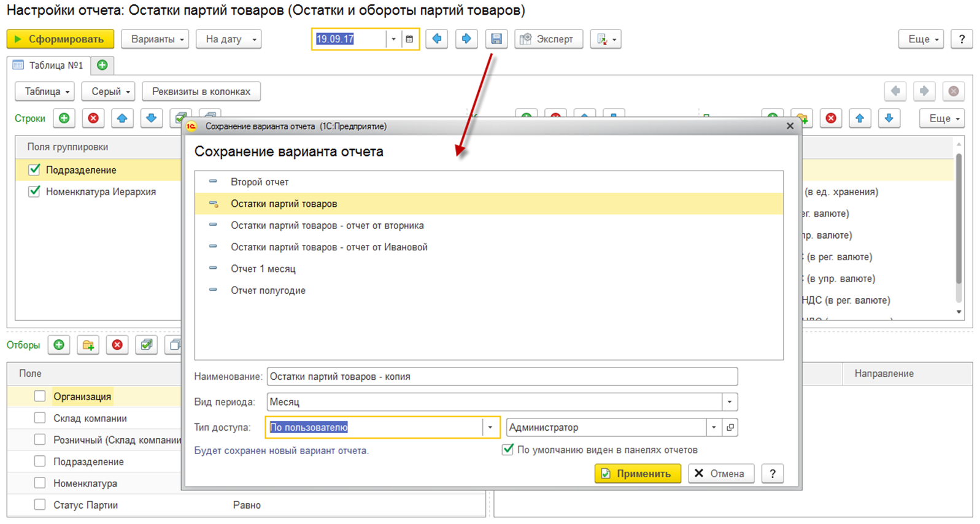Check all filters in Отборы toolbar
Viewport: 980px width, 524px height.
click(146, 345)
